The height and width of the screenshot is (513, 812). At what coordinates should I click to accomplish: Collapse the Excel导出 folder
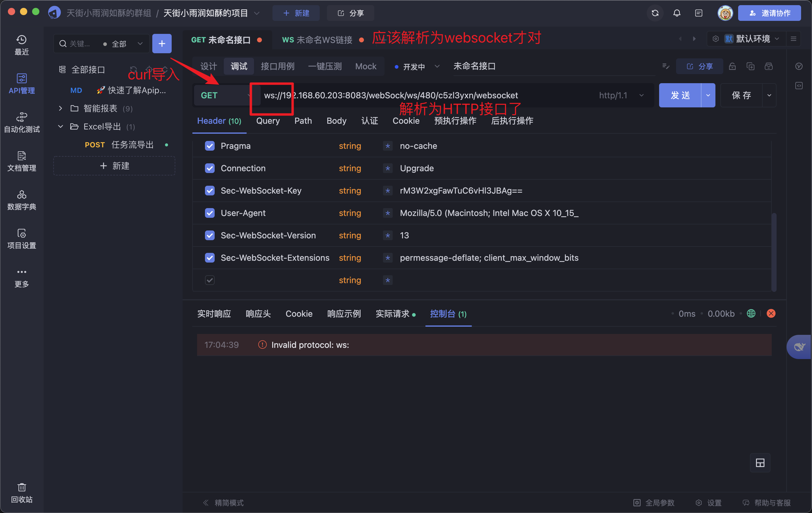pyautogui.click(x=60, y=127)
